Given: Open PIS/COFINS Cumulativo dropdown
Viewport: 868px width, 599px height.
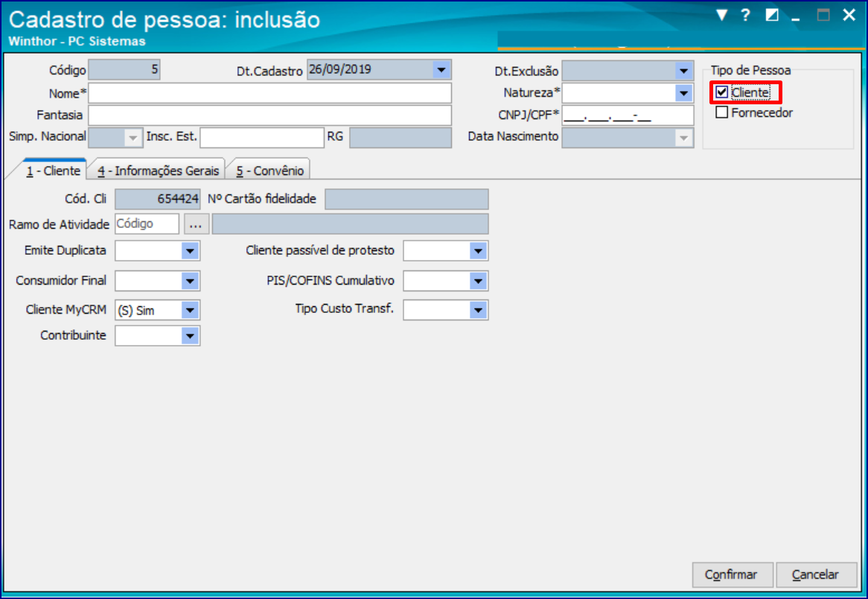Looking at the screenshot, I should (478, 281).
